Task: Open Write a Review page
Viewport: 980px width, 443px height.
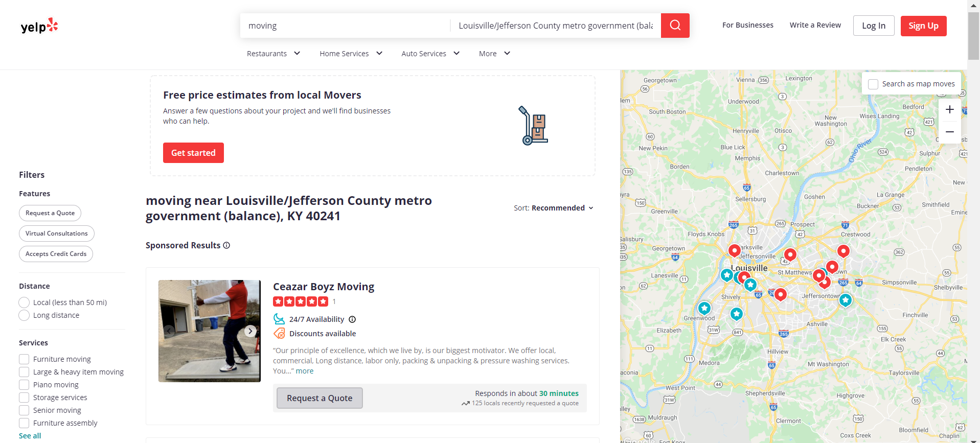Action: click(815, 25)
